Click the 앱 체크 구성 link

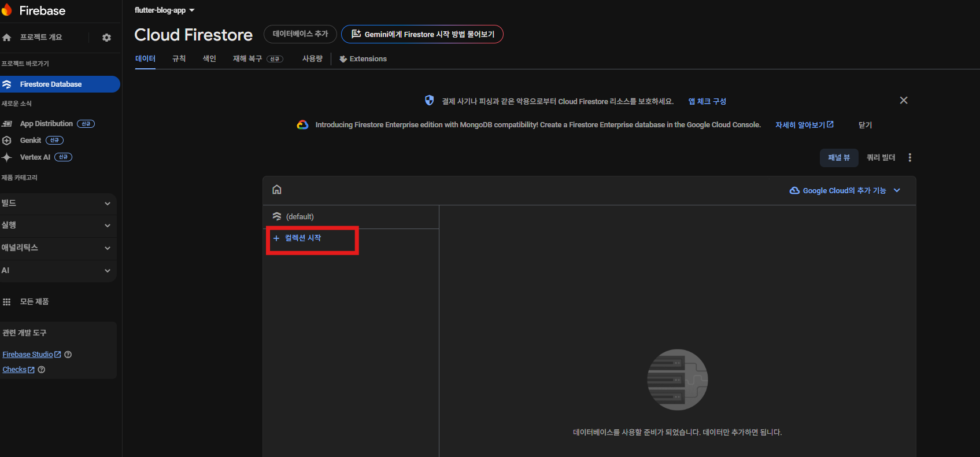tap(707, 101)
